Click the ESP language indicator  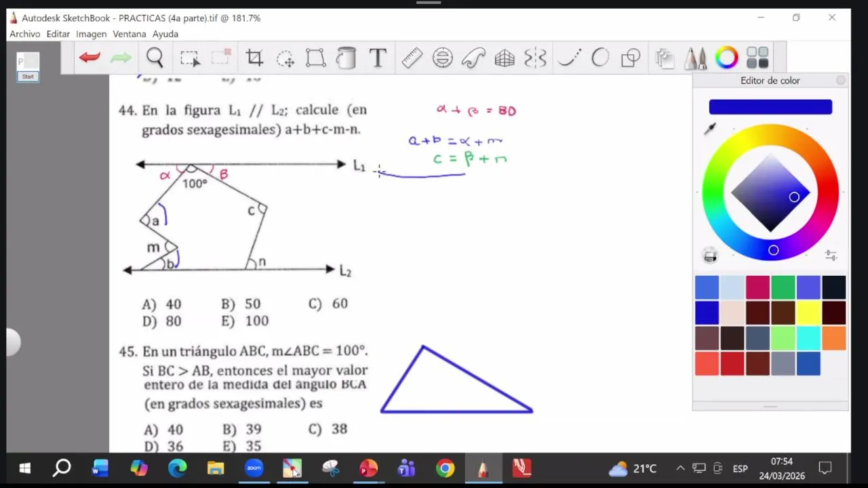coord(740,468)
